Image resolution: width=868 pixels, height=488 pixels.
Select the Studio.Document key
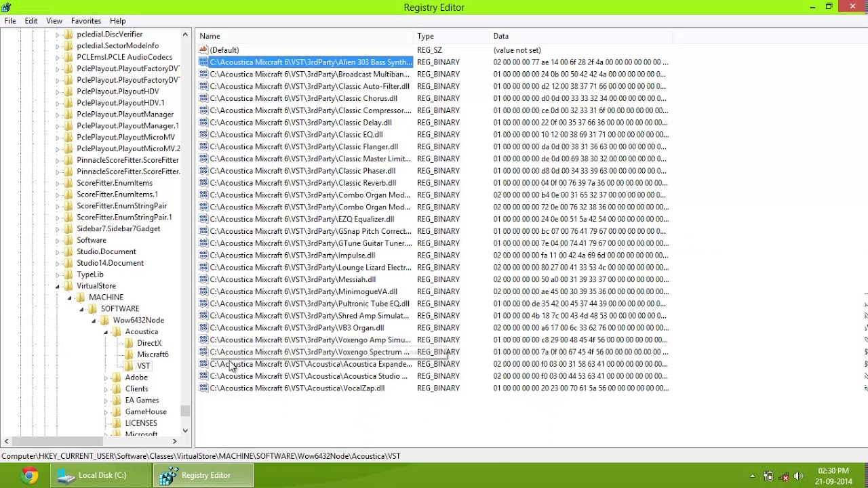(106, 251)
